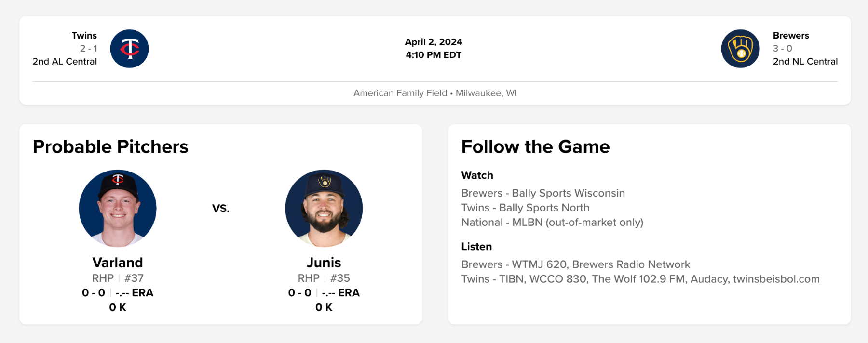The image size is (868, 343).
Task: Click the 2nd NL Central standing
Action: click(805, 62)
